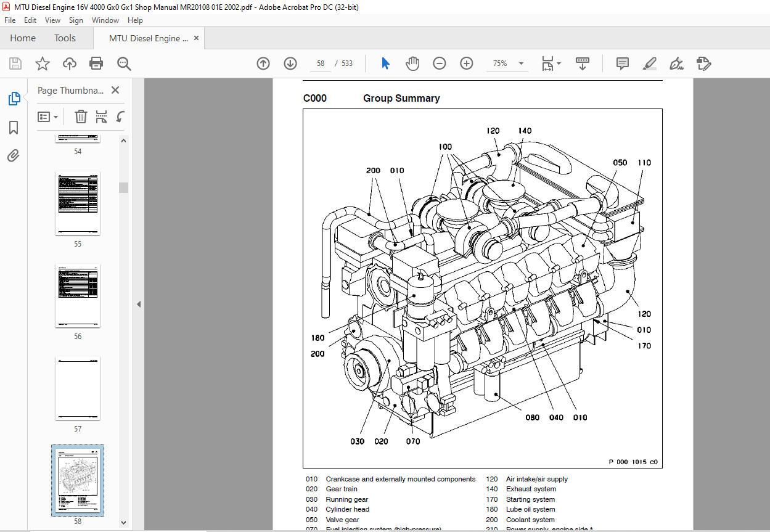Select the highlighter pen tool

pyautogui.click(x=650, y=63)
